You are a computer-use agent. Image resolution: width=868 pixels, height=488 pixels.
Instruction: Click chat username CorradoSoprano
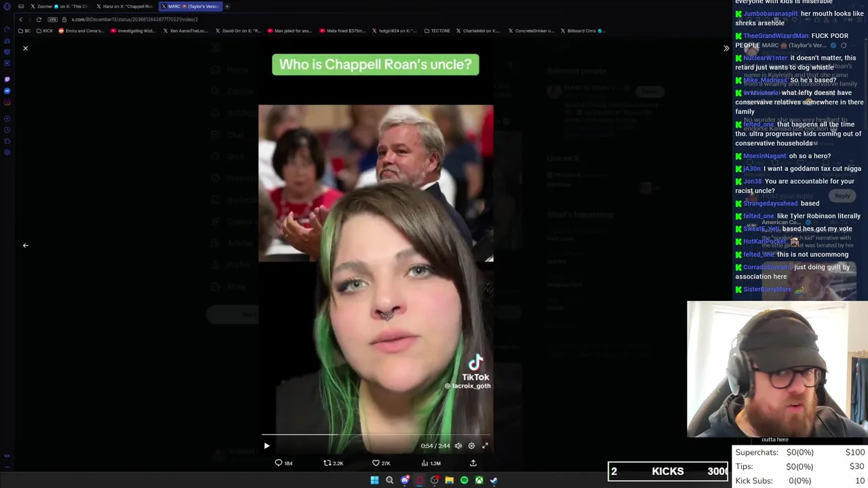(x=767, y=267)
